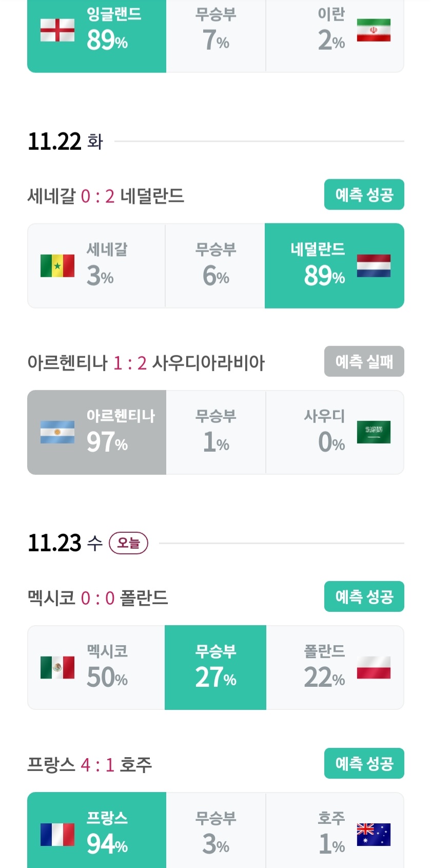This screenshot has height=868, width=431.
Task: Click 예측 성공 badge for 프랑스–호주 match
Action: pos(364,763)
